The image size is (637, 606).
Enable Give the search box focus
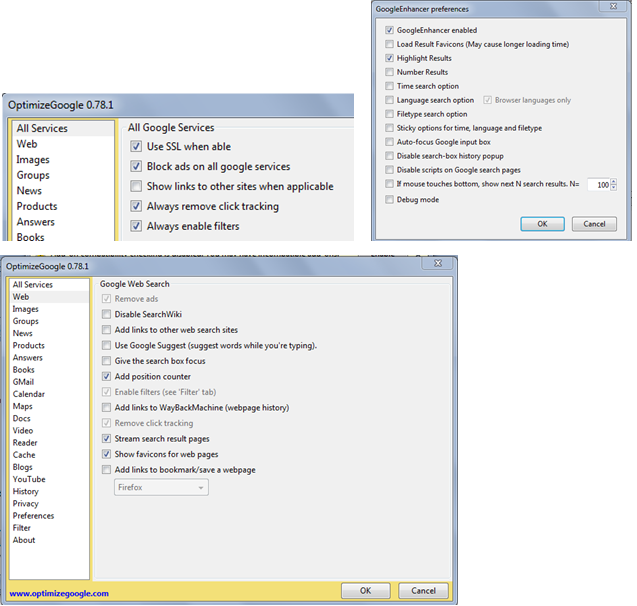pyautogui.click(x=106, y=361)
